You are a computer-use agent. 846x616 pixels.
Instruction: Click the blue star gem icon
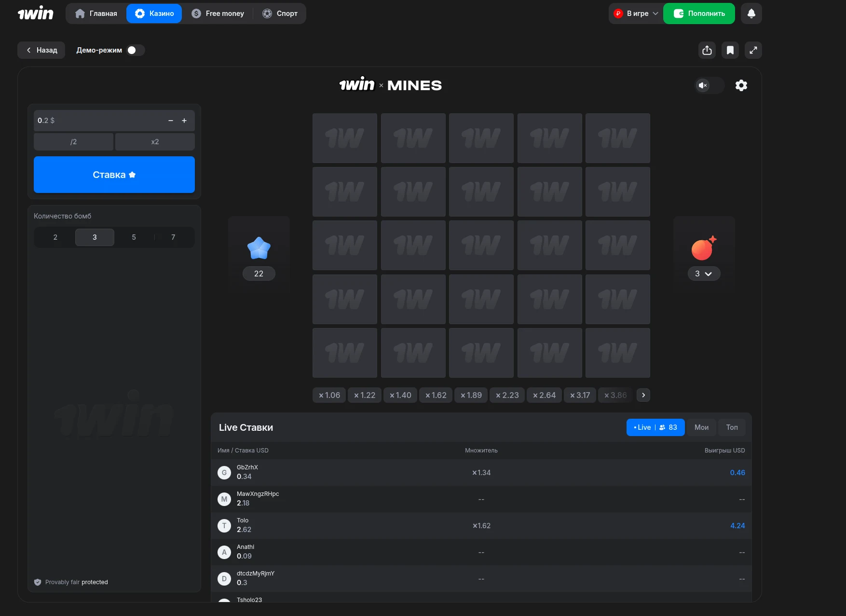259,248
